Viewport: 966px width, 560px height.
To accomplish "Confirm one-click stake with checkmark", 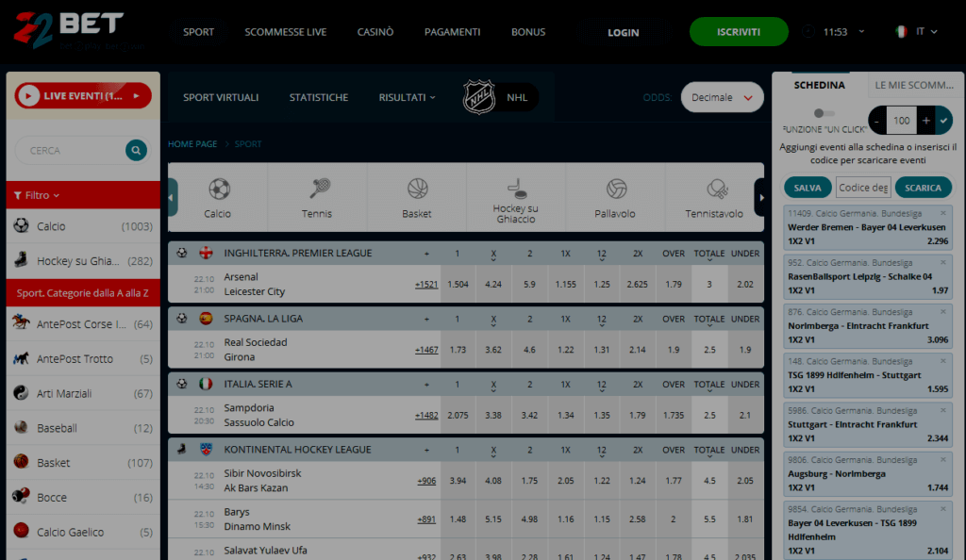I will (x=943, y=121).
